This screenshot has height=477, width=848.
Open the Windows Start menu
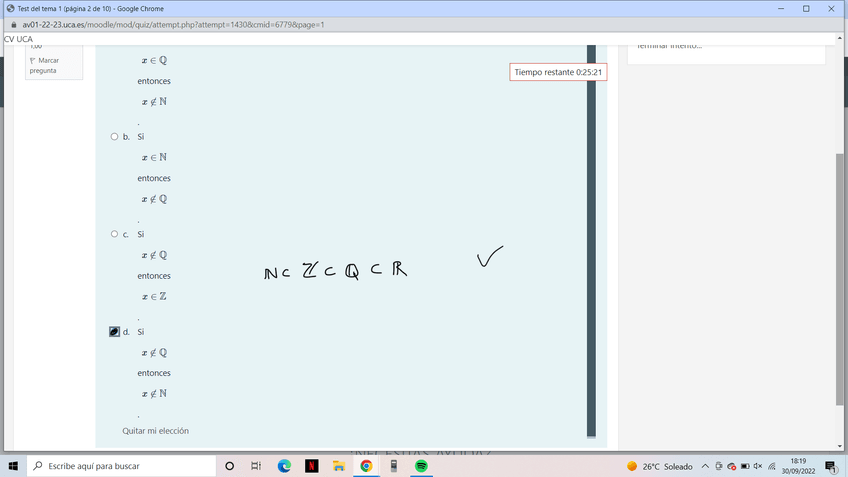14,466
